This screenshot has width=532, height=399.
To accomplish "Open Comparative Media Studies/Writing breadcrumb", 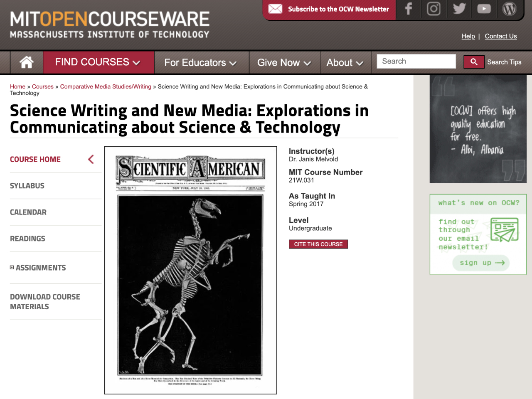I will click(x=106, y=86).
